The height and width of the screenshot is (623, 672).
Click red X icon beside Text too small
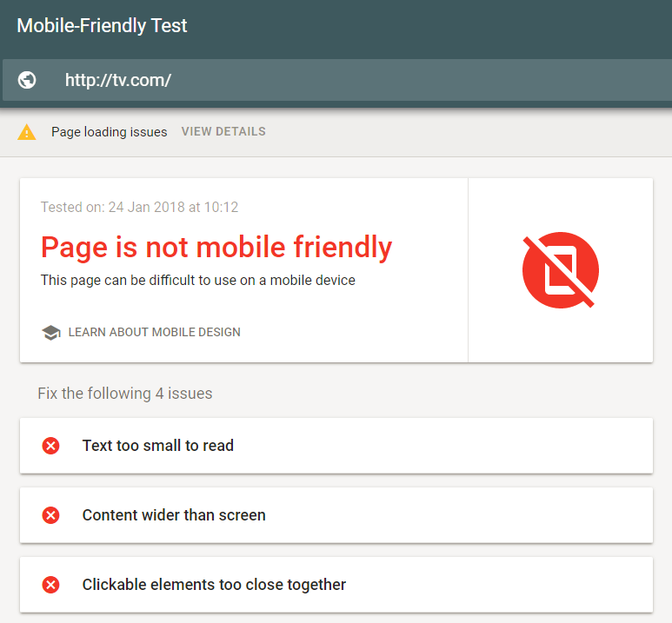[50, 446]
